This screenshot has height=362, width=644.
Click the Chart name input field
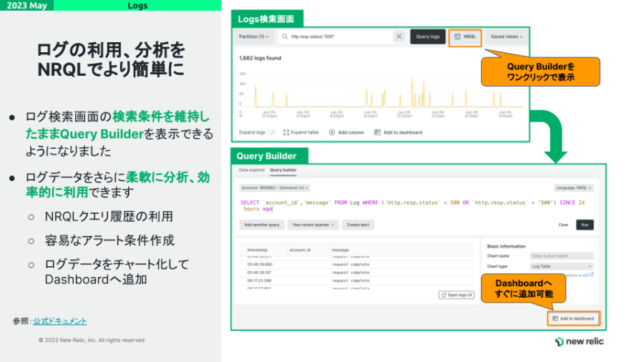pyautogui.click(x=562, y=255)
